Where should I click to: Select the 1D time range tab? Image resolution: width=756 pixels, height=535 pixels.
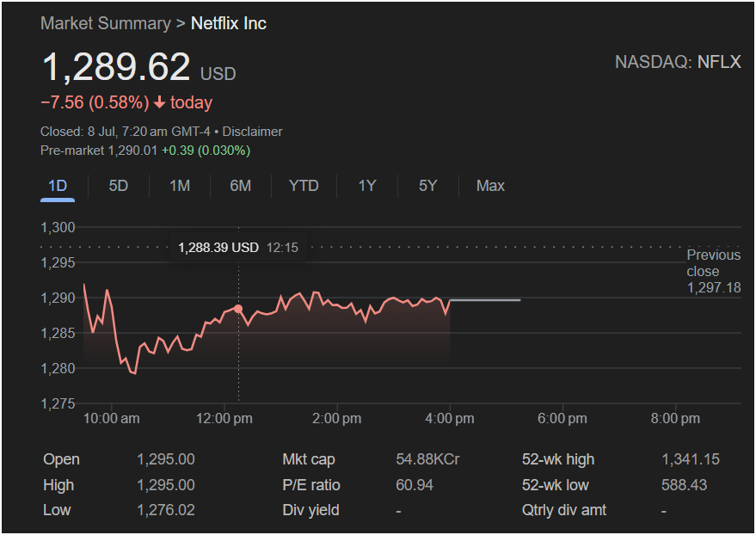(58, 186)
